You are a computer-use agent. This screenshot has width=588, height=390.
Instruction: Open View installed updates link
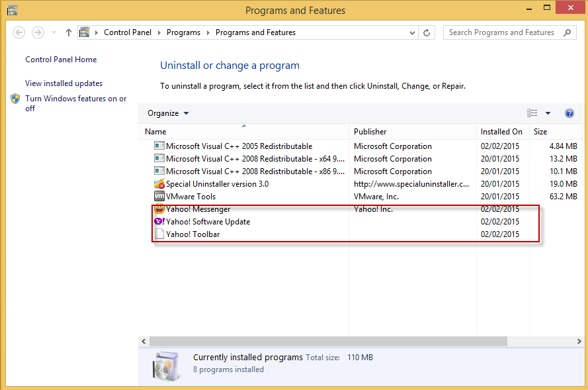pyautogui.click(x=63, y=83)
